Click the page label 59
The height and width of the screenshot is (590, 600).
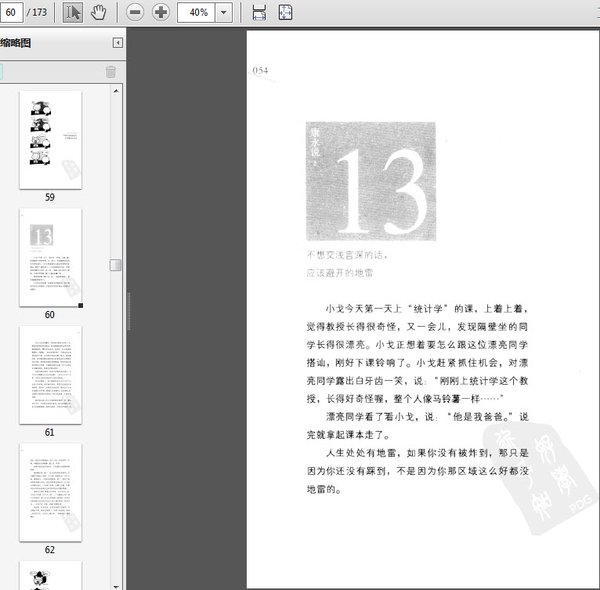[x=50, y=197]
